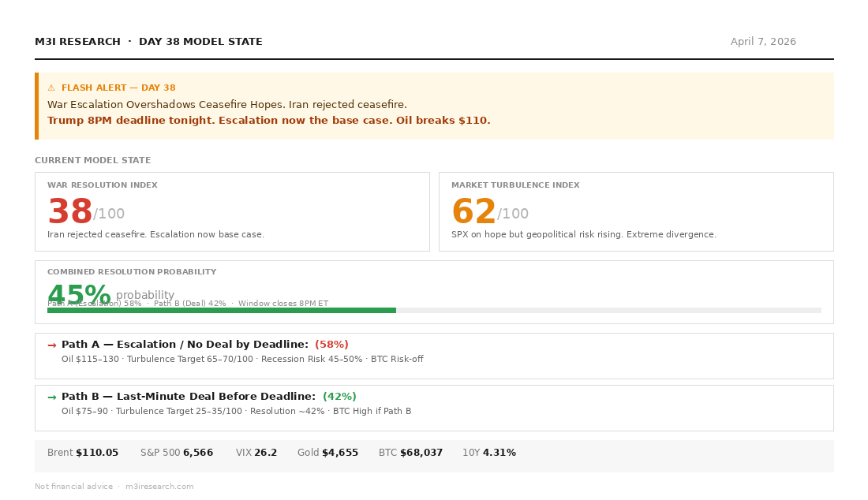Select the 45% combined probability figure

pyautogui.click(x=79, y=295)
